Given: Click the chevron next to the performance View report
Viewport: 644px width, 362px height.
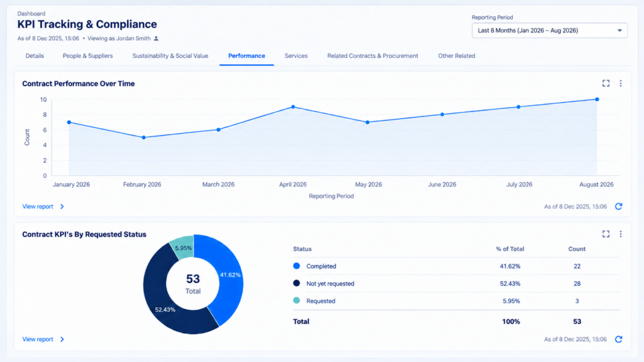Looking at the screenshot, I should click(62, 206).
